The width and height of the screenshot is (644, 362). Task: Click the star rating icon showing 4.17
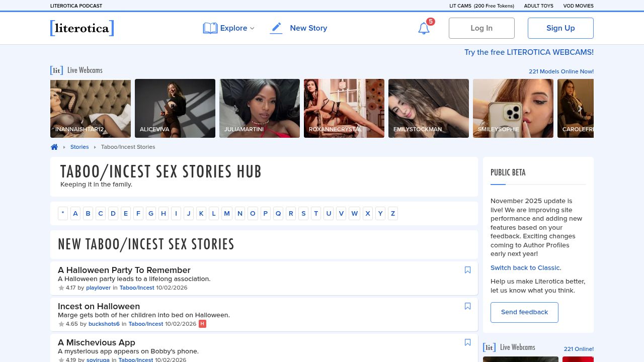point(61,288)
